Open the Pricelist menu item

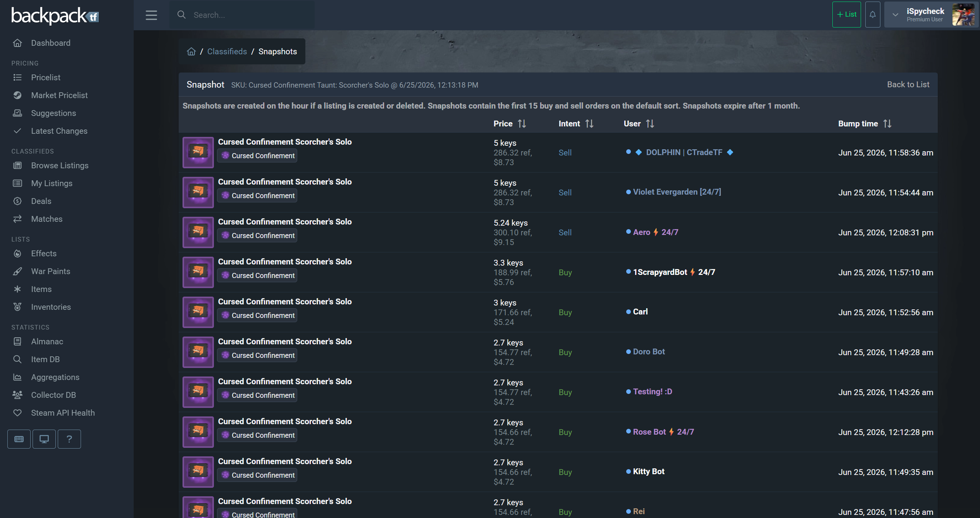coord(46,78)
